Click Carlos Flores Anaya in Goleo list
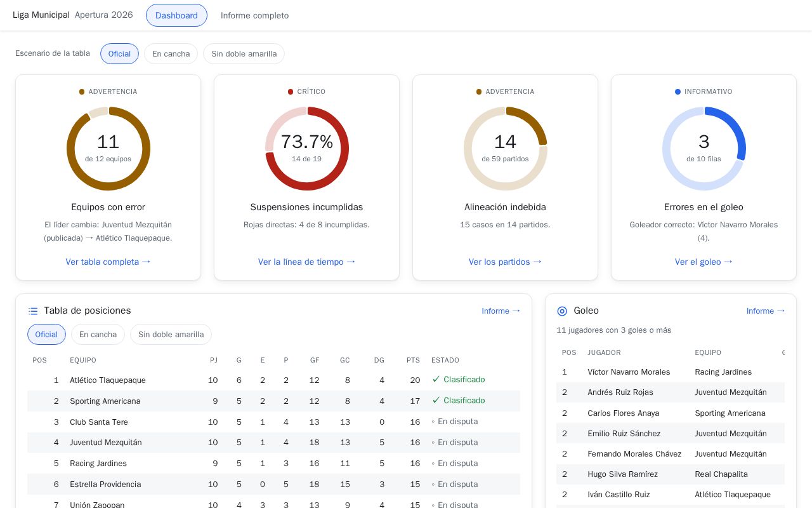The image size is (812, 508). click(x=623, y=413)
